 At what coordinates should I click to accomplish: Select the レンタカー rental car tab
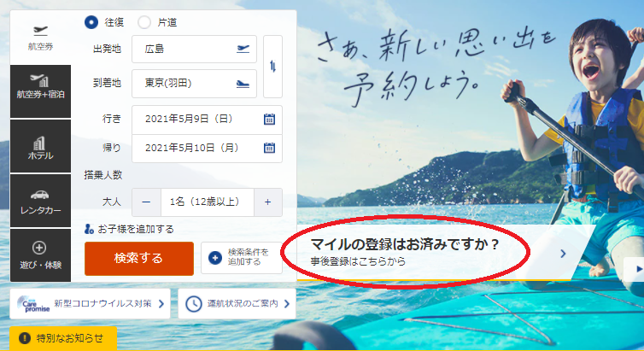41,202
